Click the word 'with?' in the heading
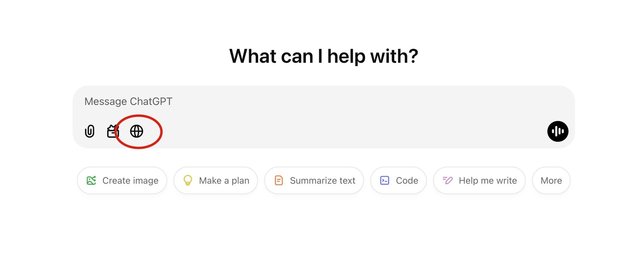The image size is (644, 258). tap(394, 56)
